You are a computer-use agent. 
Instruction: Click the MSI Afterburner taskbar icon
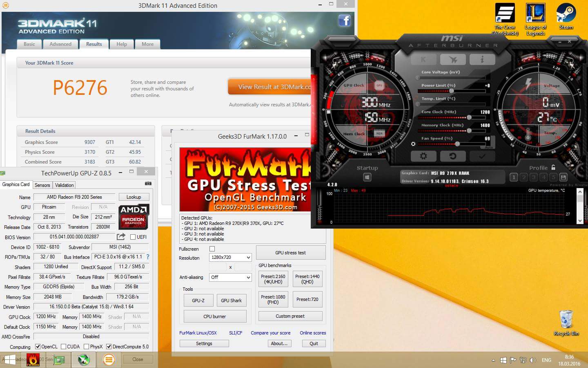[84, 360]
